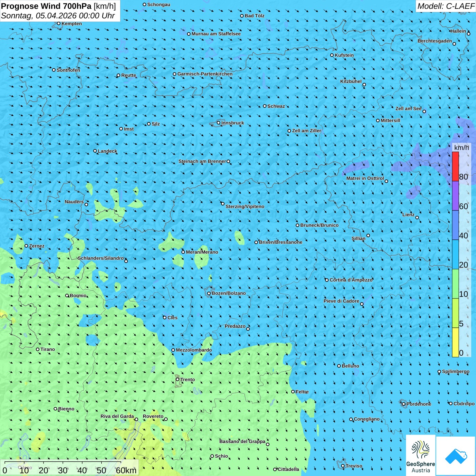The width and height of the screenshot is (476, 476).
Task: Click the date "Sonntag, 05.04.2026 00:00 Uhr"
Action: point(58,16)
